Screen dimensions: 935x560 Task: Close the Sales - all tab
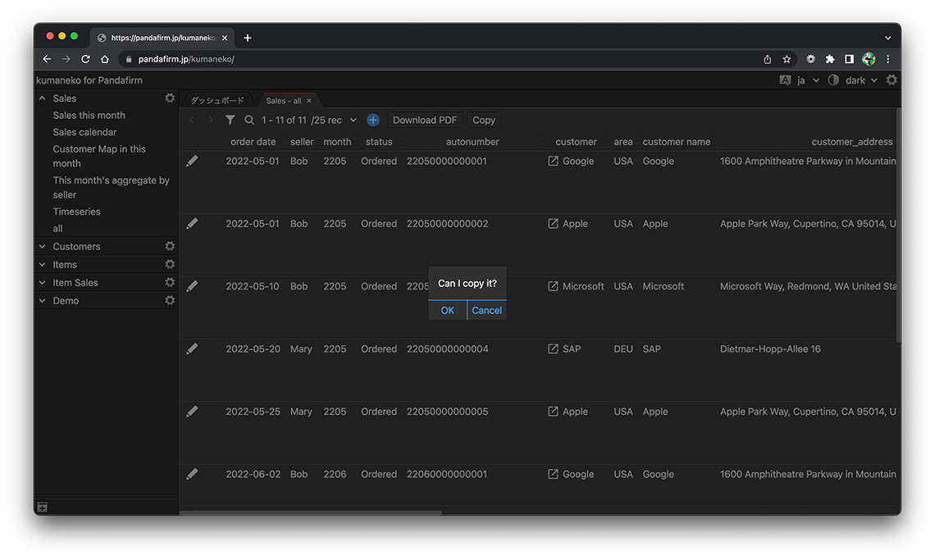pyautogui.click(x=309, y=101)
